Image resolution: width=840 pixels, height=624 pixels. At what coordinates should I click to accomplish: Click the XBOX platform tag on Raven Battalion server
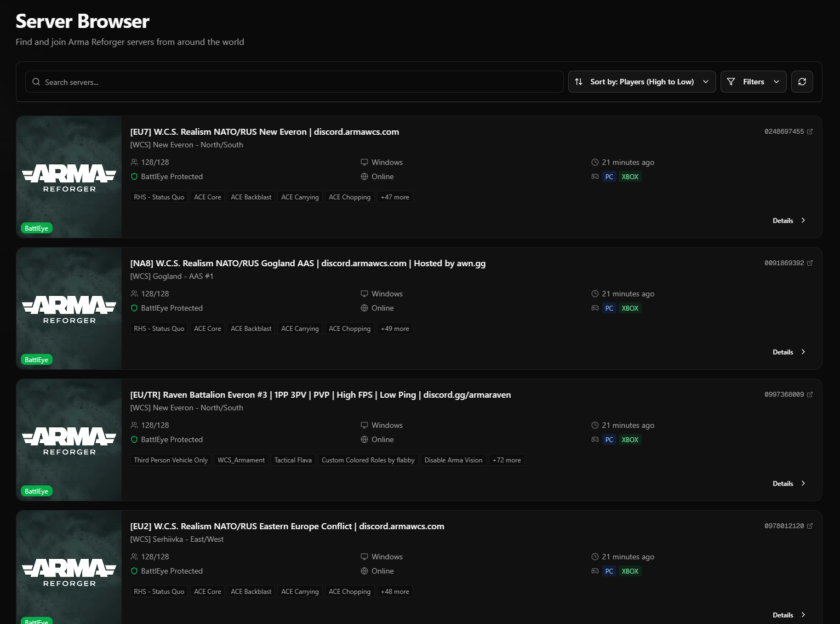pyautogui.click(x=630, y=440)
